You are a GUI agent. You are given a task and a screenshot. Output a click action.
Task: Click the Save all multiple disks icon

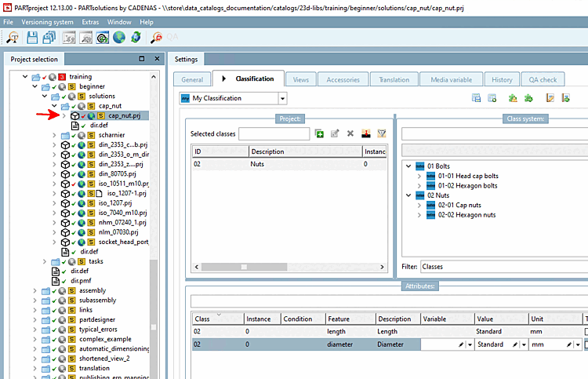[49, 38]
